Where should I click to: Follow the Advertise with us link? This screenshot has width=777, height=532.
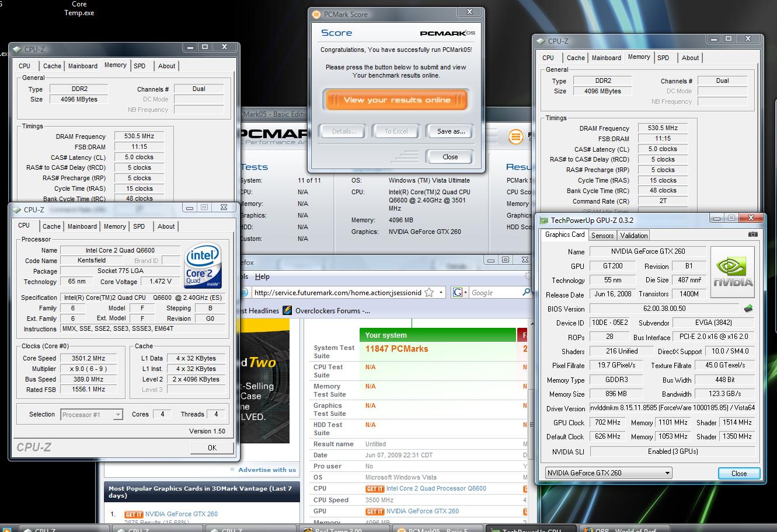(x=267, y=470)
